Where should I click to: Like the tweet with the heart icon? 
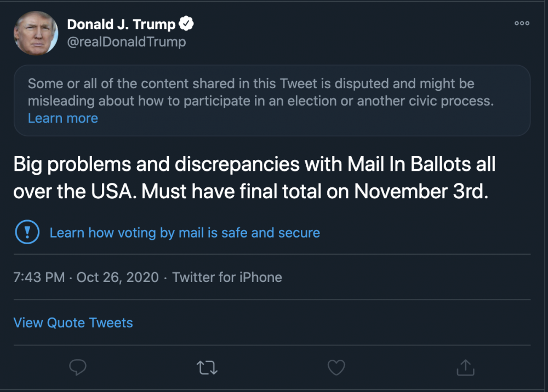[336, 367]
